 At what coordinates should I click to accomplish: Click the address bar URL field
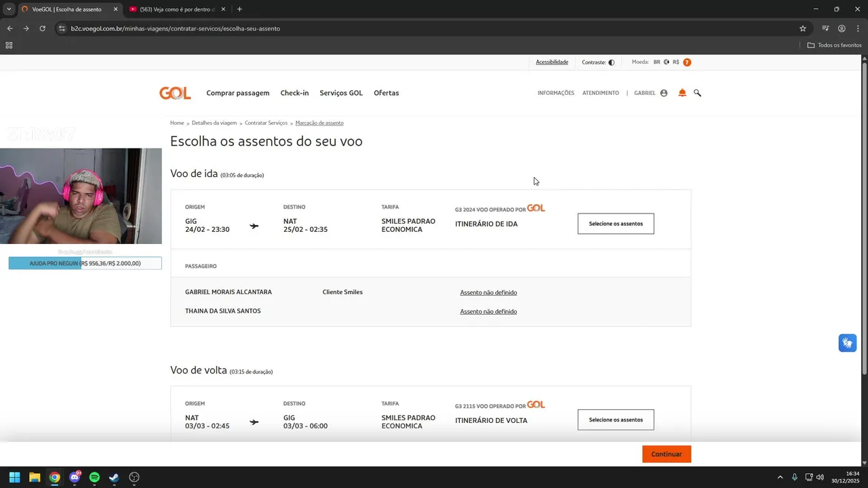(431, 28)
